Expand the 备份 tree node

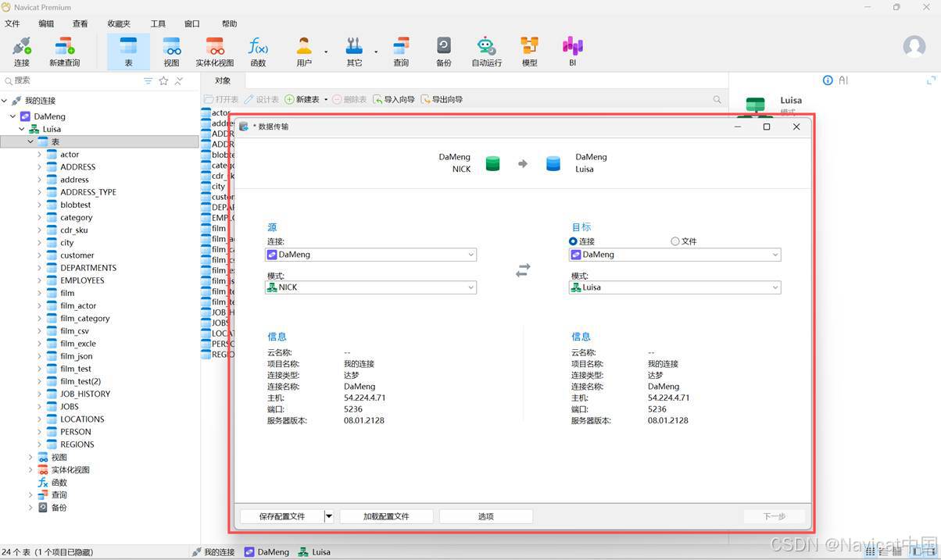click(30, 508)
